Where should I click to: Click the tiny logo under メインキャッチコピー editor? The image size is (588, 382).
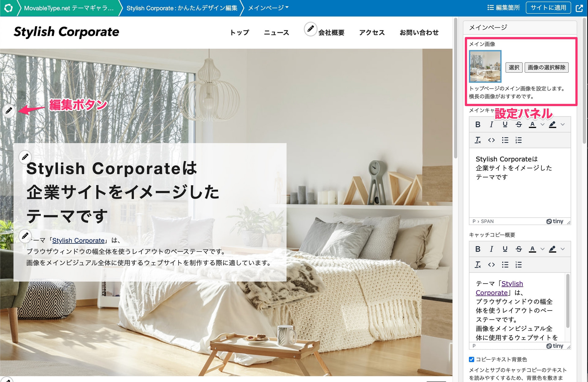555,221
